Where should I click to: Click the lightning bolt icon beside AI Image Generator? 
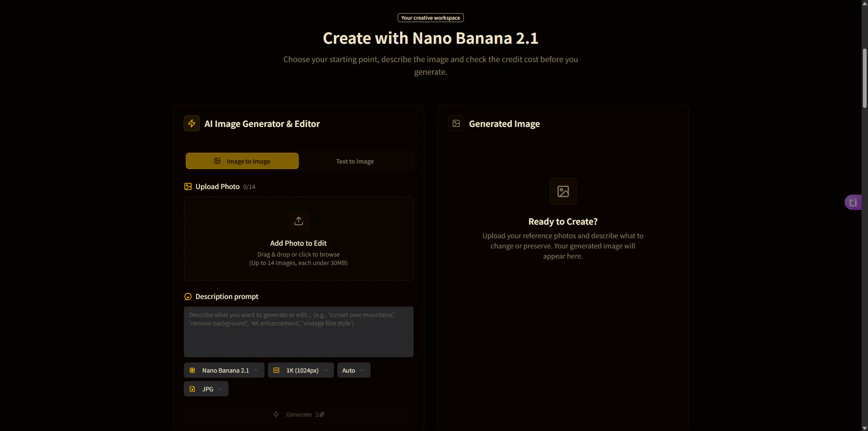tap(192, 124)
